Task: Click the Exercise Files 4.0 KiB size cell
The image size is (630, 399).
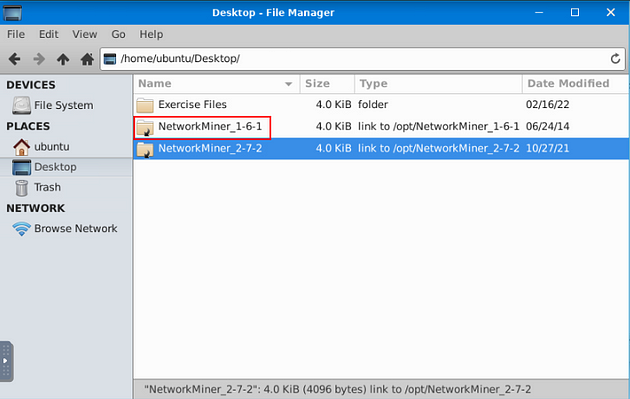Action: pyautogui.click(x=333, y=104)
